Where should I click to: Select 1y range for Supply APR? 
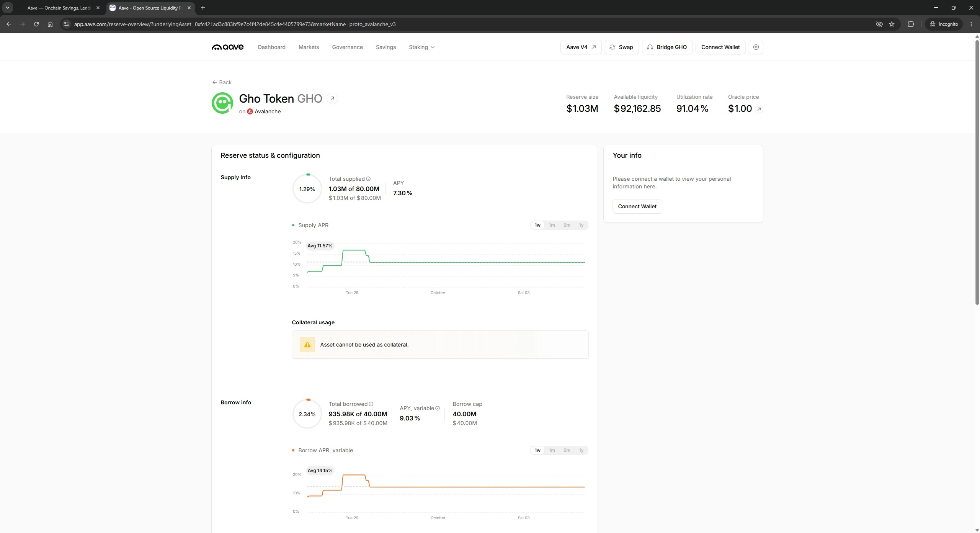[x=581, y=225]
